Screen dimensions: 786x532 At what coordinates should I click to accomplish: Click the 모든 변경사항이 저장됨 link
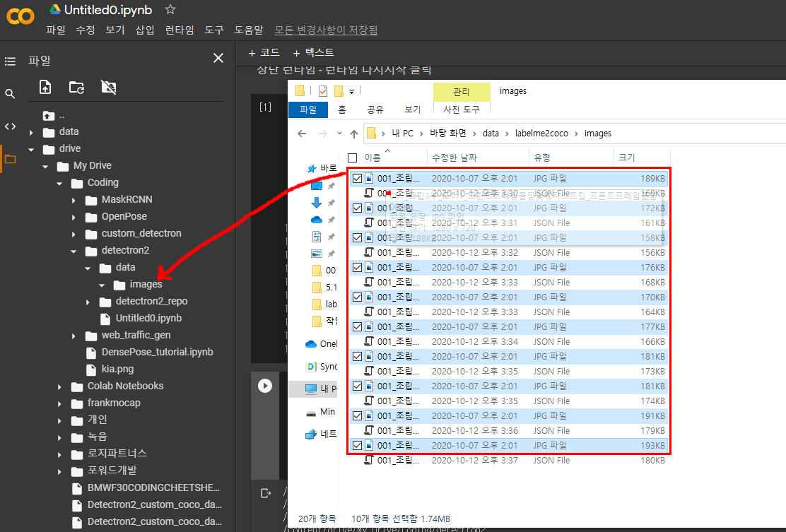pos(327,30)
